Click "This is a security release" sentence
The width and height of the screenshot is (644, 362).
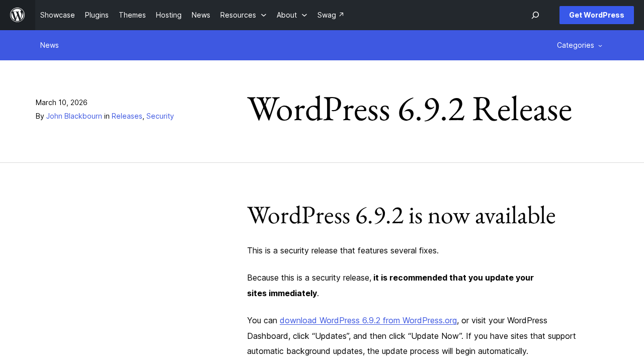pos(343,250)
